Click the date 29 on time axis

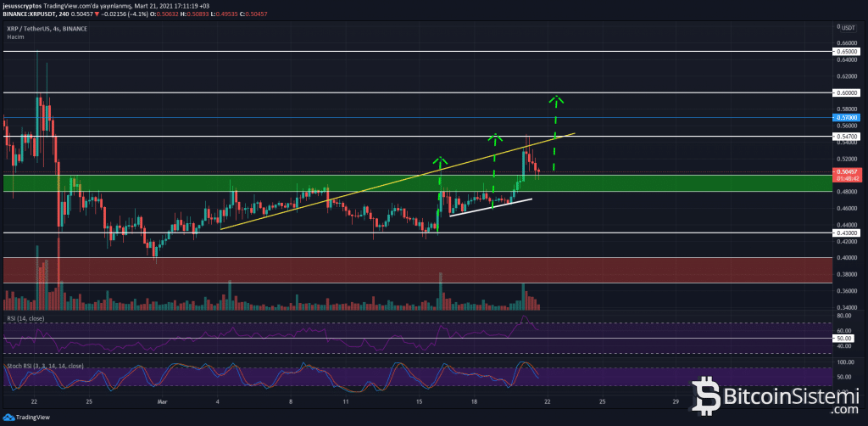click(675, 401)
